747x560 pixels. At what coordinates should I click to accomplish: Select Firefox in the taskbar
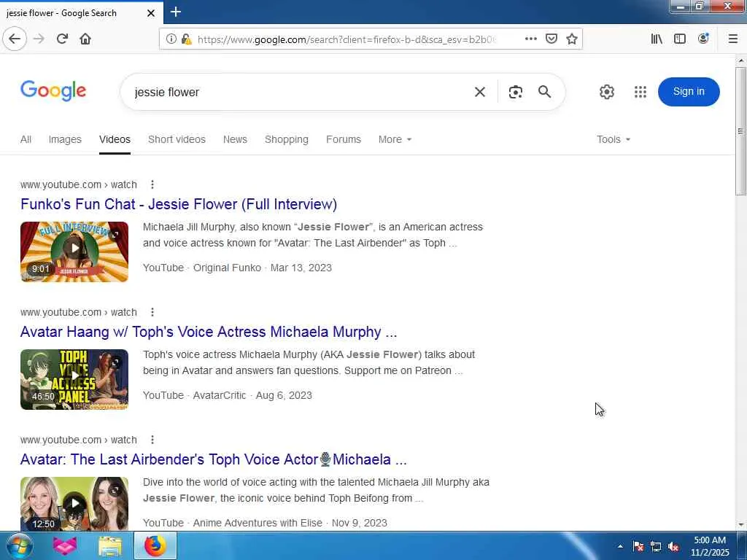(155, 546)
